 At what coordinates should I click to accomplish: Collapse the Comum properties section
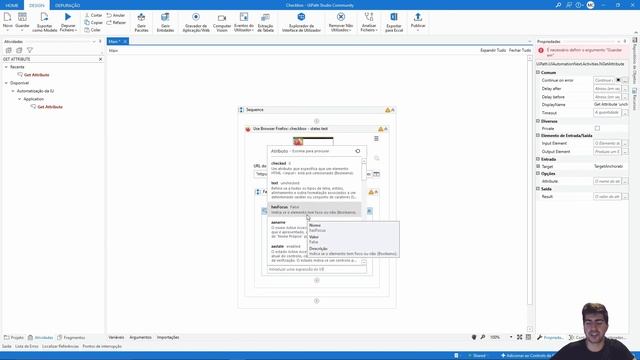[538, 72]
